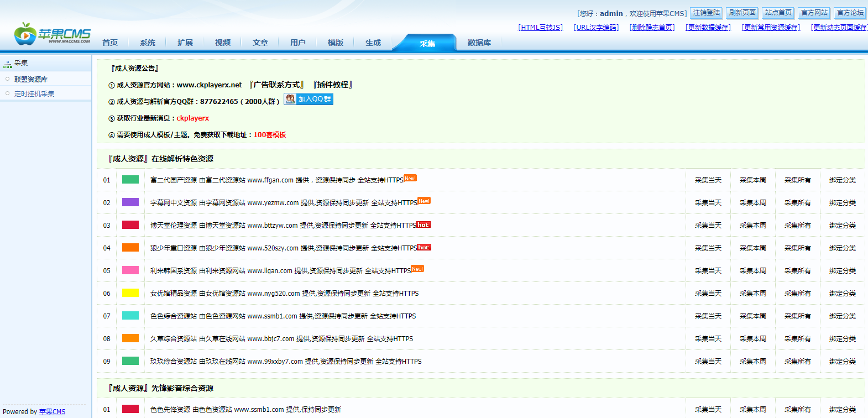
Task: Open the 广告联系方式 link
Action: 276,85
